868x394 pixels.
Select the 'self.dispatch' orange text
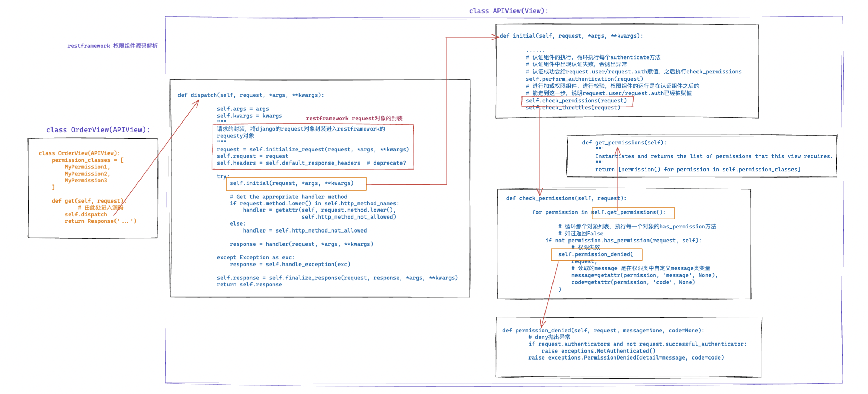click(x=86, y=214)
